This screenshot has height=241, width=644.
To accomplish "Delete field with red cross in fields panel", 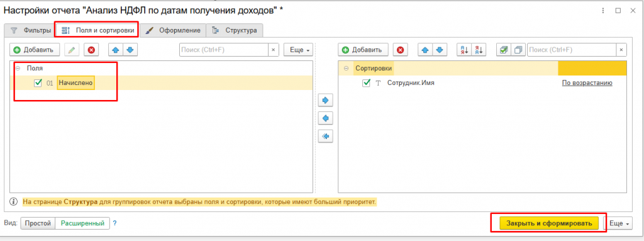I will [x=92, y=50].
